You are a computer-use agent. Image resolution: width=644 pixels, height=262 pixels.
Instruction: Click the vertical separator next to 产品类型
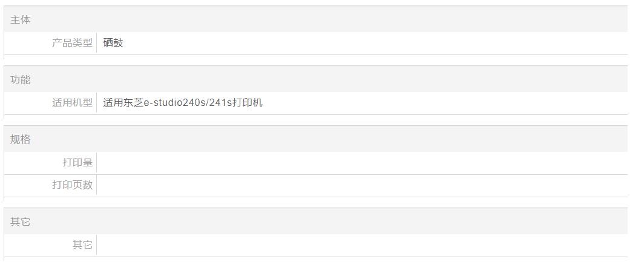97,43
